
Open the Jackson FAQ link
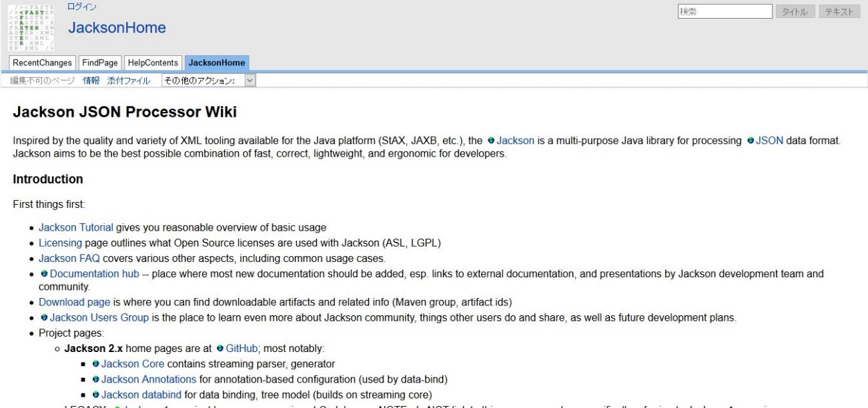click(68, 259)
